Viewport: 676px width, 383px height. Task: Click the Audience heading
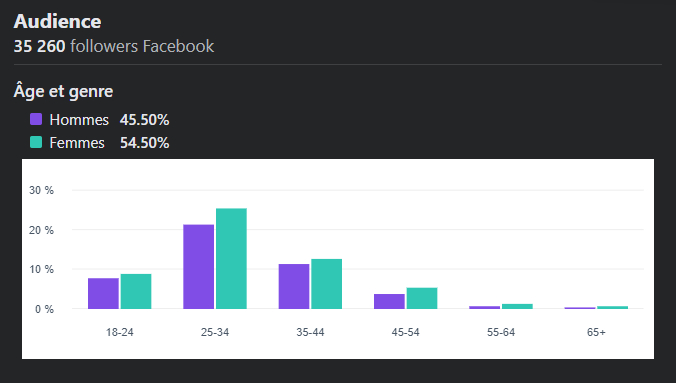[x=57, y=21]
